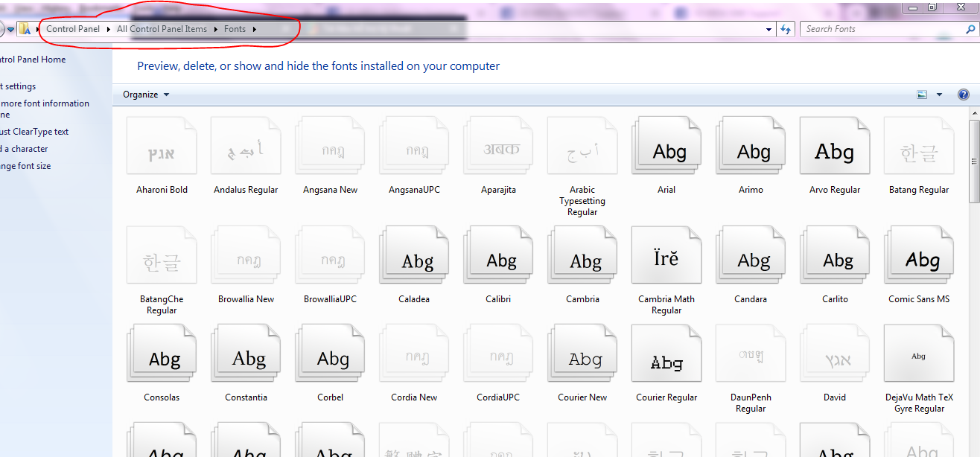
Task: Click the scrollbar up arrow in fonts list
Action: coord(974,112)
